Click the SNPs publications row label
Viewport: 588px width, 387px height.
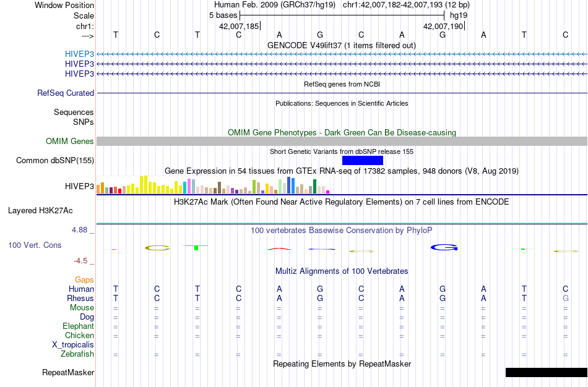pos(84,122)
